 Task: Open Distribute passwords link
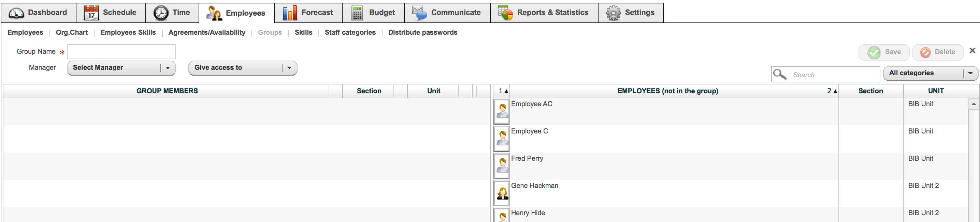click(x=423, y=33)
